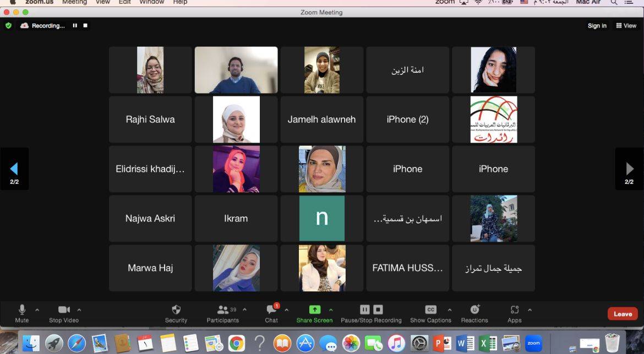Open the Reactions menu
The image size is (644, 354).
pyautogui.click(x=474, y=310)
